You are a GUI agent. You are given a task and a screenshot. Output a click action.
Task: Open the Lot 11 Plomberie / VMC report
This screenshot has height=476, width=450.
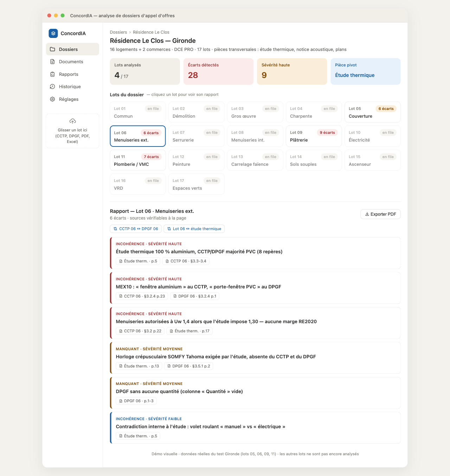point(138,160)
